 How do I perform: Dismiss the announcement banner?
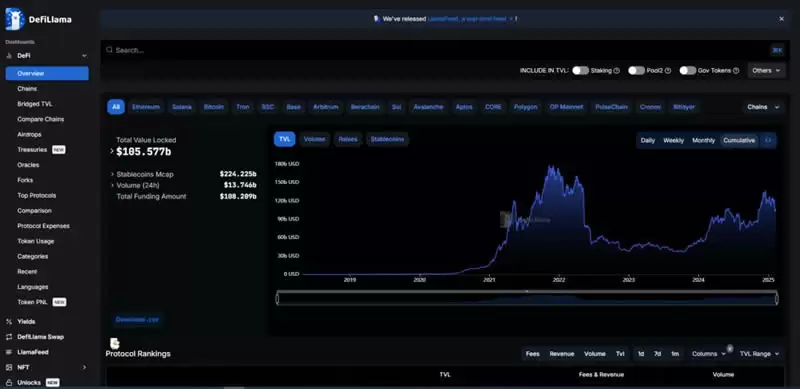[x=781, y=19]
